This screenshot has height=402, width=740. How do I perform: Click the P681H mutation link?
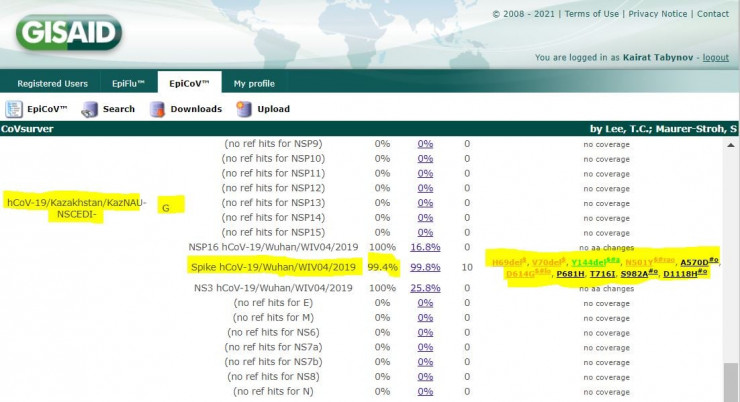pyautogui.click(x=571, y=273)
